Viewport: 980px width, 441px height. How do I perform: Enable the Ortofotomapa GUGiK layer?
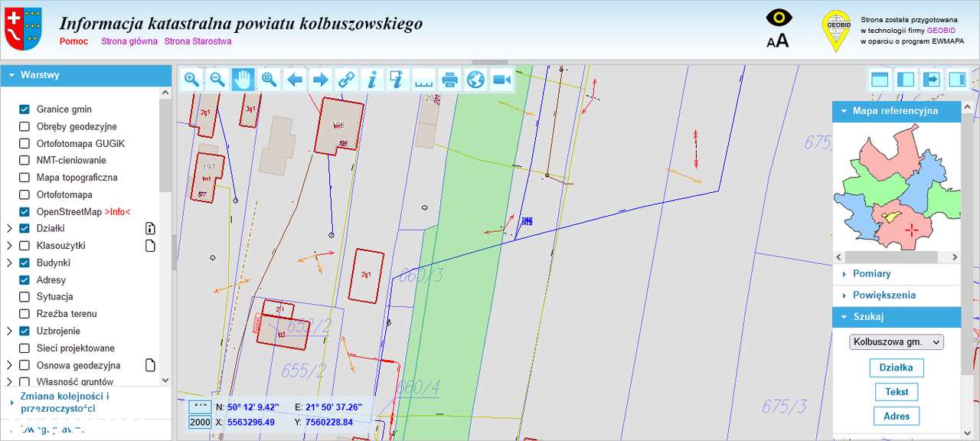tap(24, 143)
